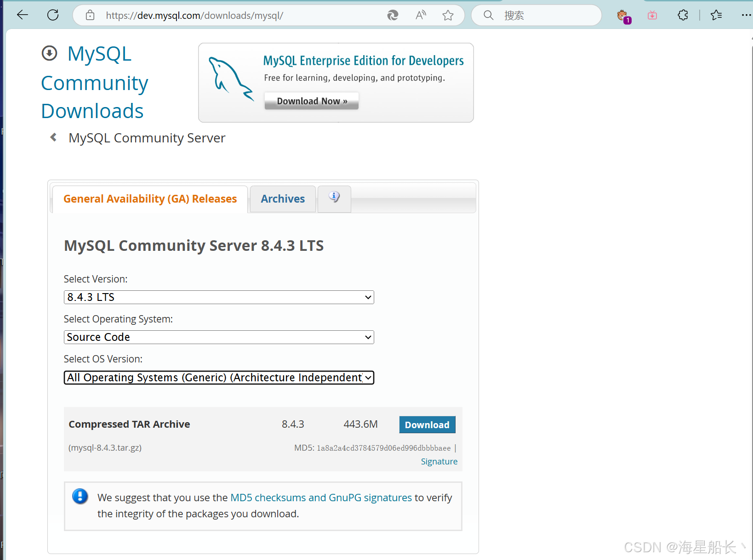Open the information bubble tab
The height and width of the screenshot is (560, 753).
[x=334, y=198]
